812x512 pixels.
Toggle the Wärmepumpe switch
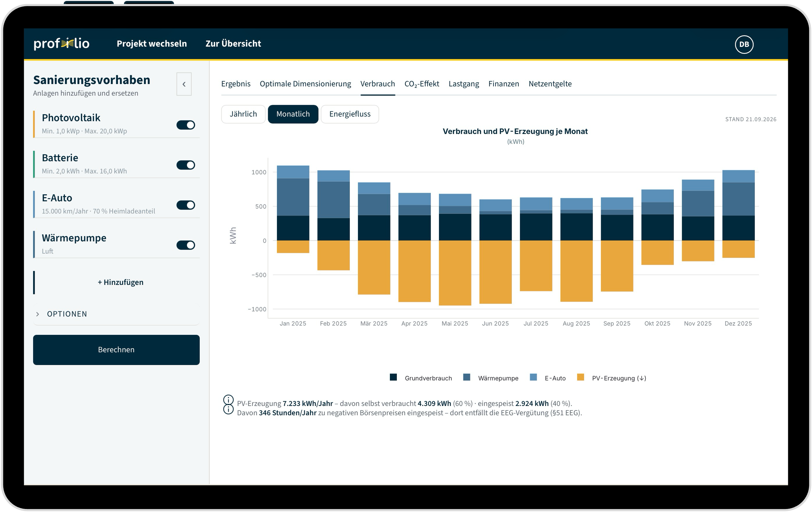(186, 245)
